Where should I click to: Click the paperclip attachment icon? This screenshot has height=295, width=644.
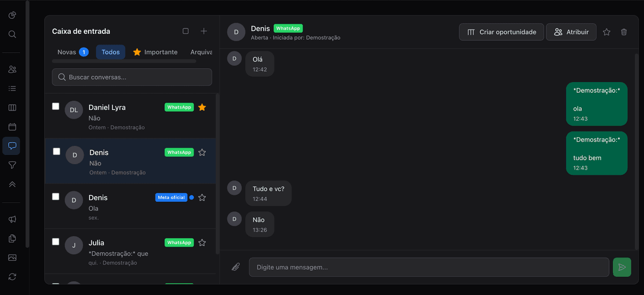(x=236, y=267)
